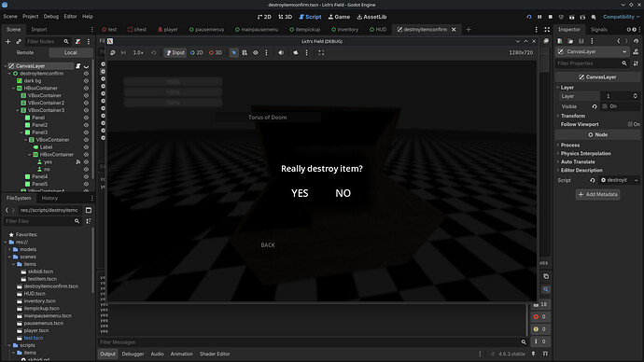Screen dimensions: 644x362
Task: Hide the Label node
Action: click(86, 147)
